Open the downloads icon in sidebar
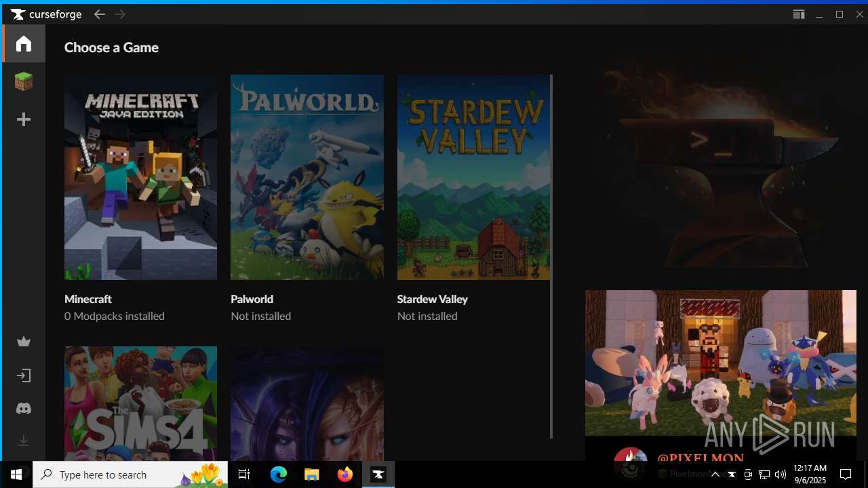 click(24, 441)
